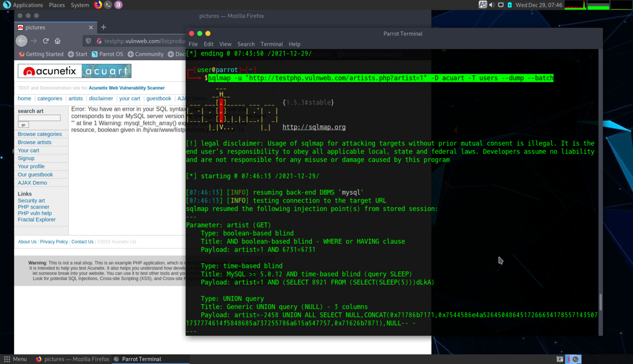
Task: Open the terminal File menu
Action: (x=193, y=44)
